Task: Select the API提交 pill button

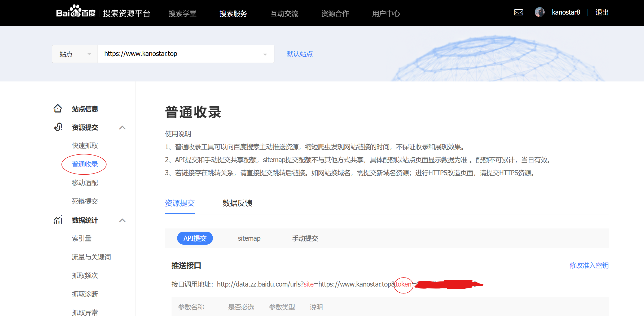Action: 195,238
